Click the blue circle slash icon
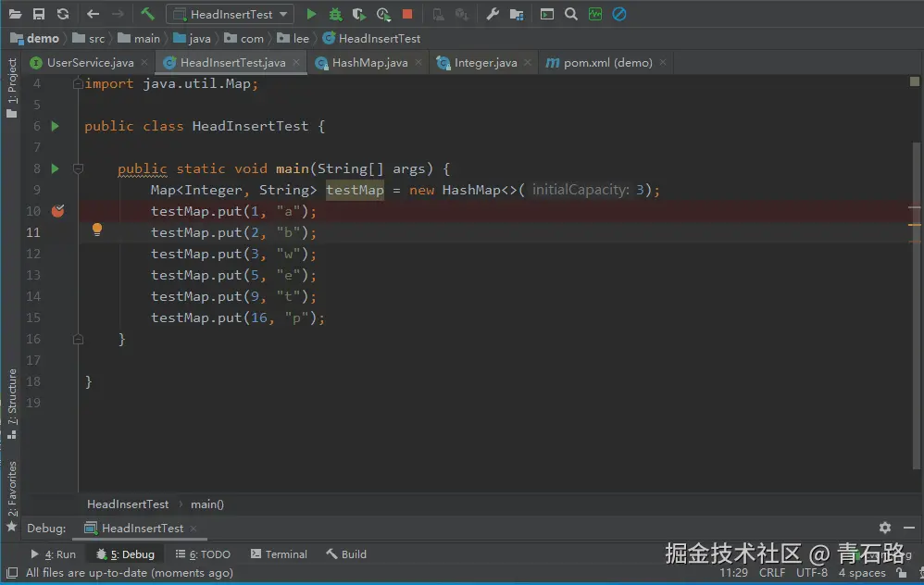Image resolution: width=924 pixels, height=585 pixels. click(x=619, y=14)
